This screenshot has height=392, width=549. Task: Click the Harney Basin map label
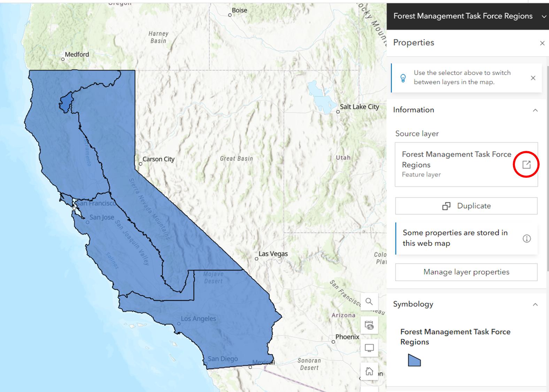pos(158,37)
